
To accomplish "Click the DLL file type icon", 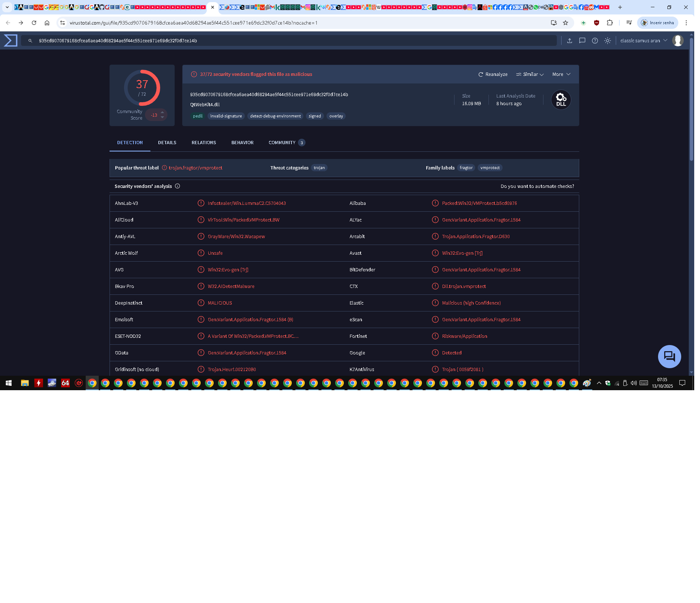I will click(561, 100).
